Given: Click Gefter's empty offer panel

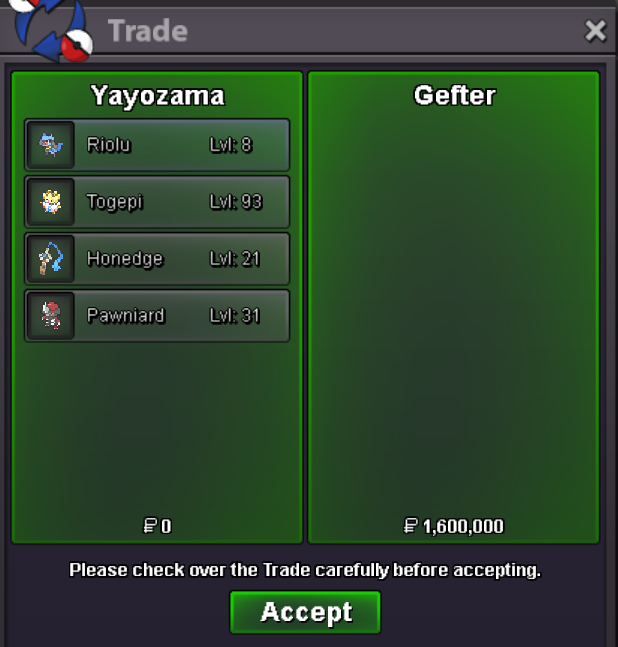Looking at the screenshot, I should pos(453,307).
